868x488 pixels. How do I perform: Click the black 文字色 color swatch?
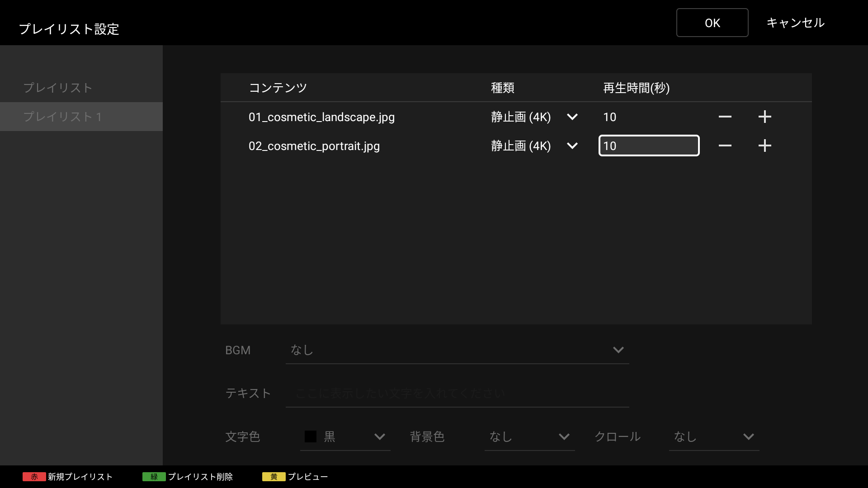pos(311,436)
